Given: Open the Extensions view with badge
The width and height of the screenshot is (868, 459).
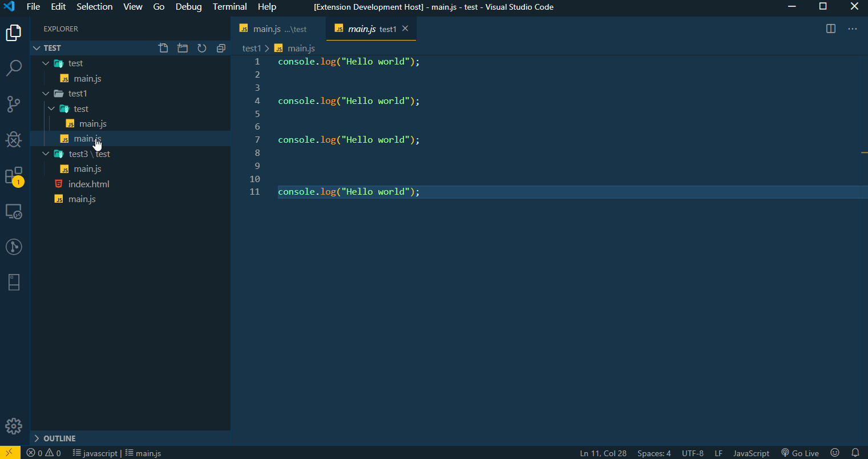Looking at the screenshot, I should [14, 176].
